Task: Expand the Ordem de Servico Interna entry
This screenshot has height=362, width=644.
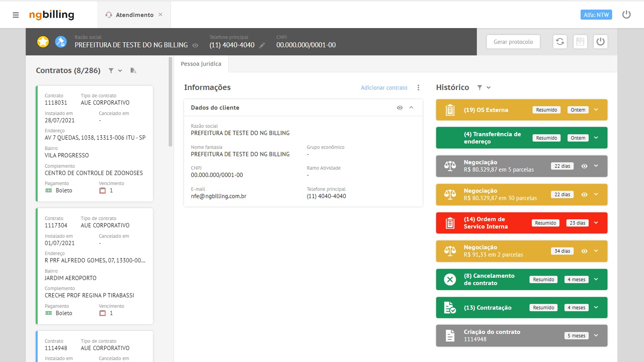Action: tap(596, 223)
